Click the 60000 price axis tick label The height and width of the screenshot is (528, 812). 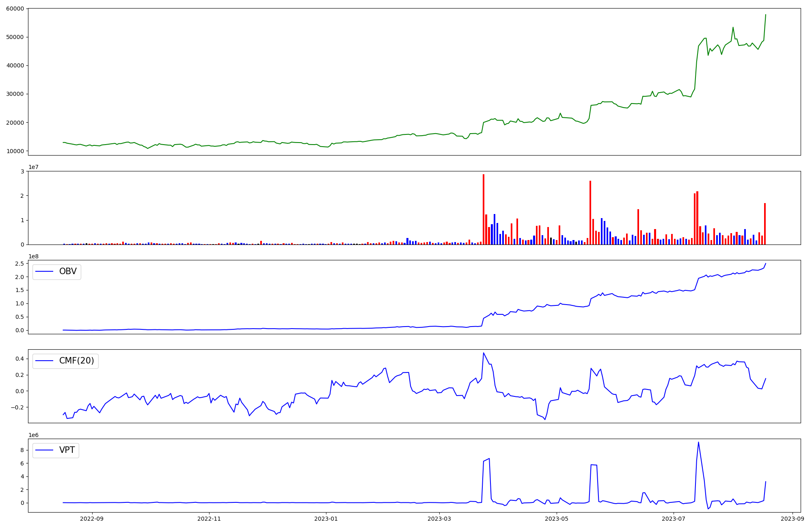tap(15, 9)
